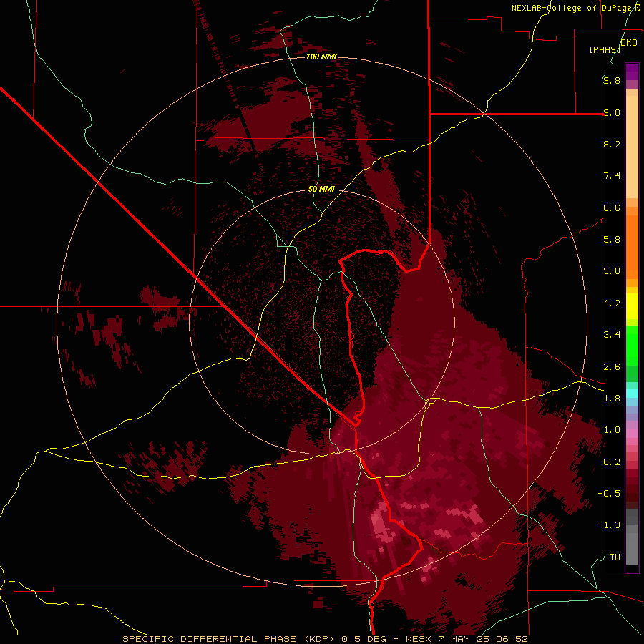Click the 1.8 value on color scale

click(x=612, y=399)
